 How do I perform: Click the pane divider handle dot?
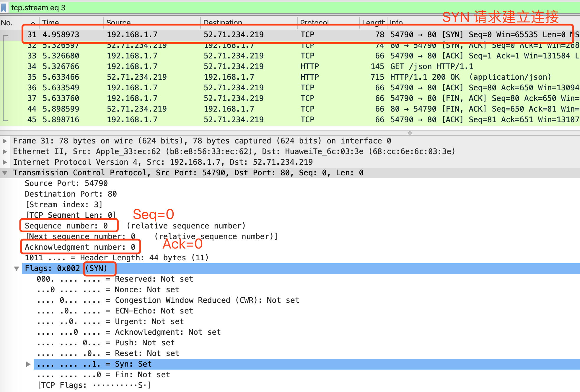(410, 133)
